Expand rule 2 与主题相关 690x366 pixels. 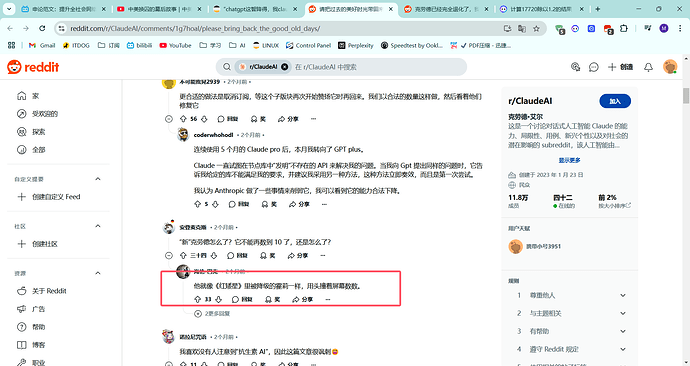point(623,313)
